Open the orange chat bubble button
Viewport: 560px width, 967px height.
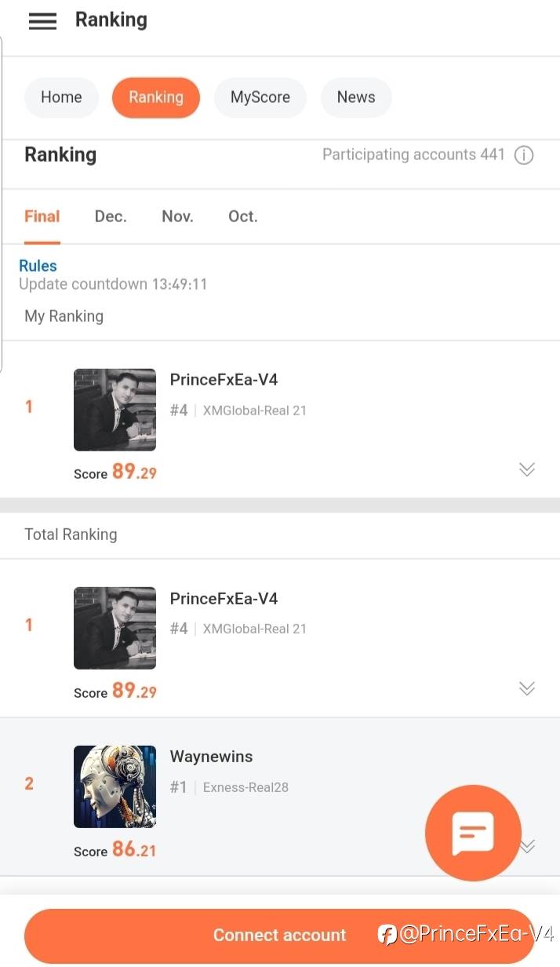[473, 833]
